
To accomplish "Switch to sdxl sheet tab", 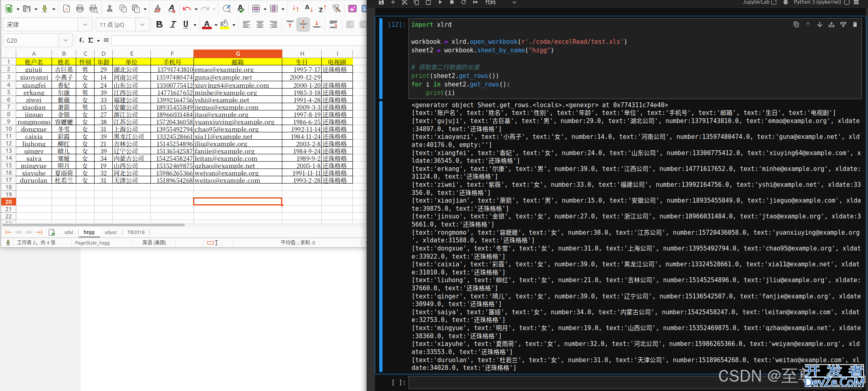I will click(x=69, y=232).
